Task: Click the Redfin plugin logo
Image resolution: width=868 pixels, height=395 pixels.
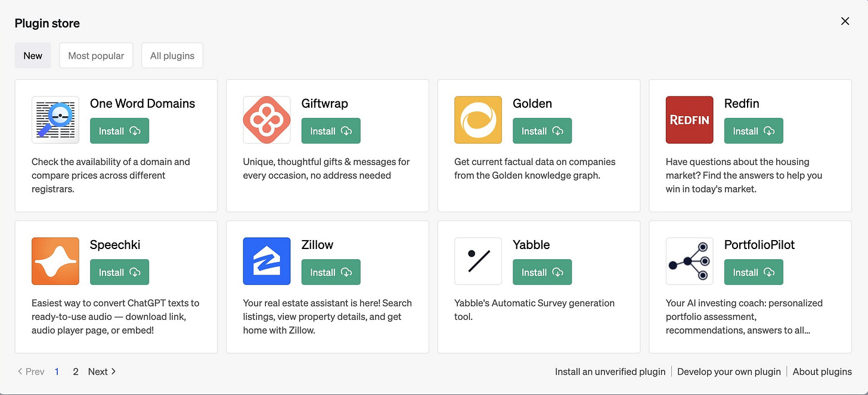Action: coord(690,120)
